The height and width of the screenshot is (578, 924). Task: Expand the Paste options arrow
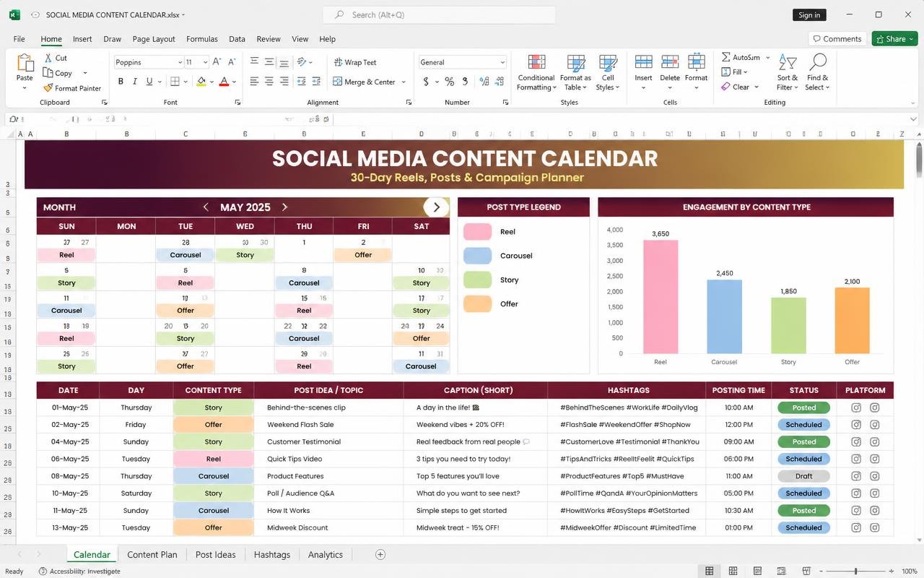pyautogui.click(x=25, y=88)
